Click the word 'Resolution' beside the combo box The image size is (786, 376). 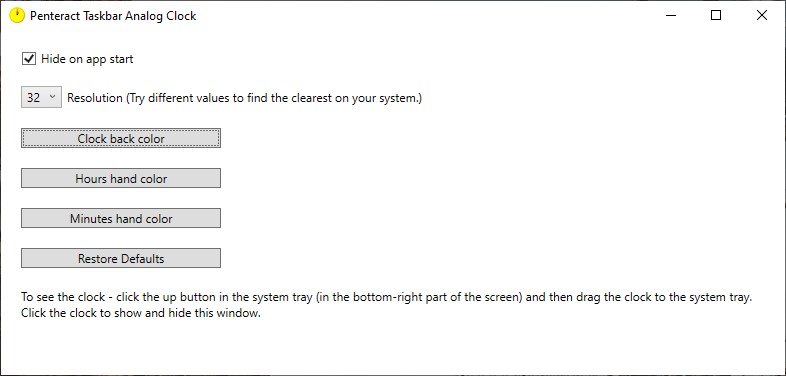[95, 98]
